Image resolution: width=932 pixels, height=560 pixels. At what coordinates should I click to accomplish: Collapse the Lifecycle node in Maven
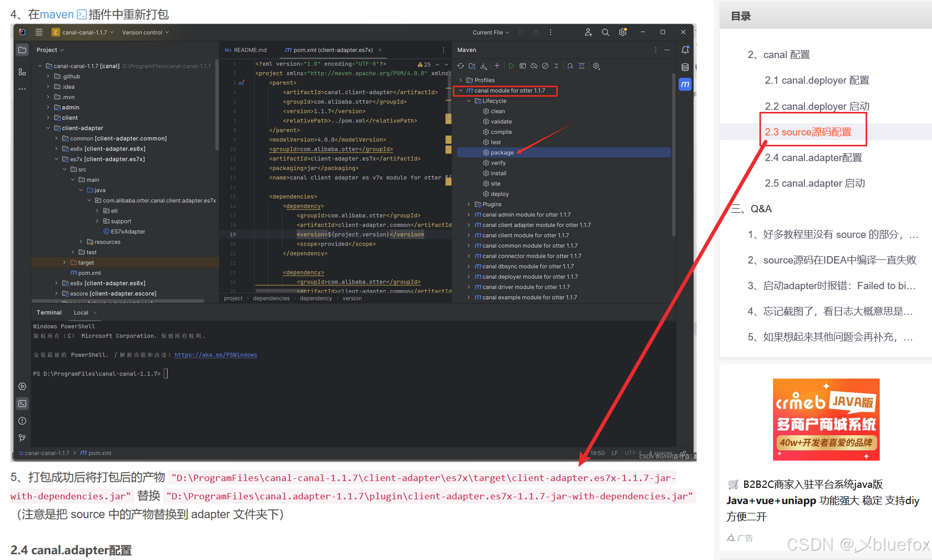click(x=469, y=101)
